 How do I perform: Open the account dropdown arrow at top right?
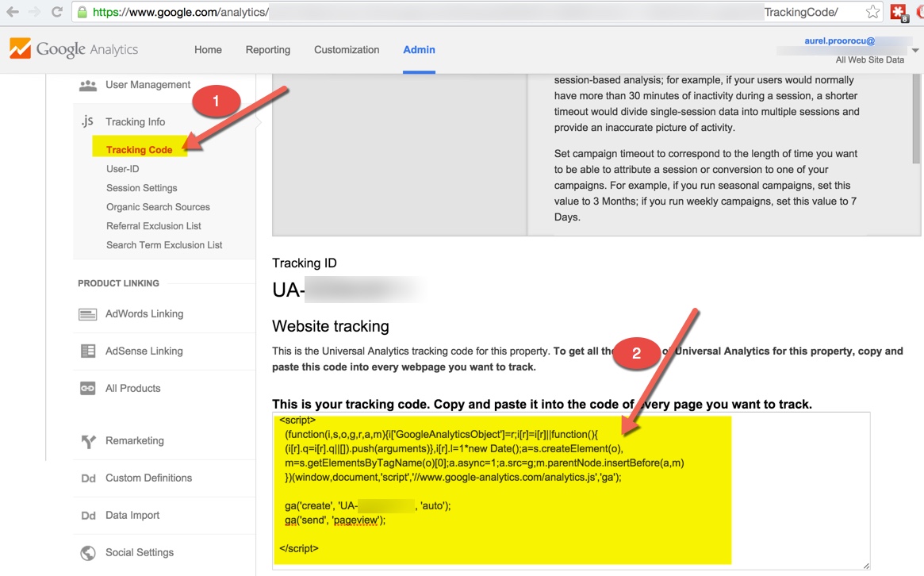915,51
